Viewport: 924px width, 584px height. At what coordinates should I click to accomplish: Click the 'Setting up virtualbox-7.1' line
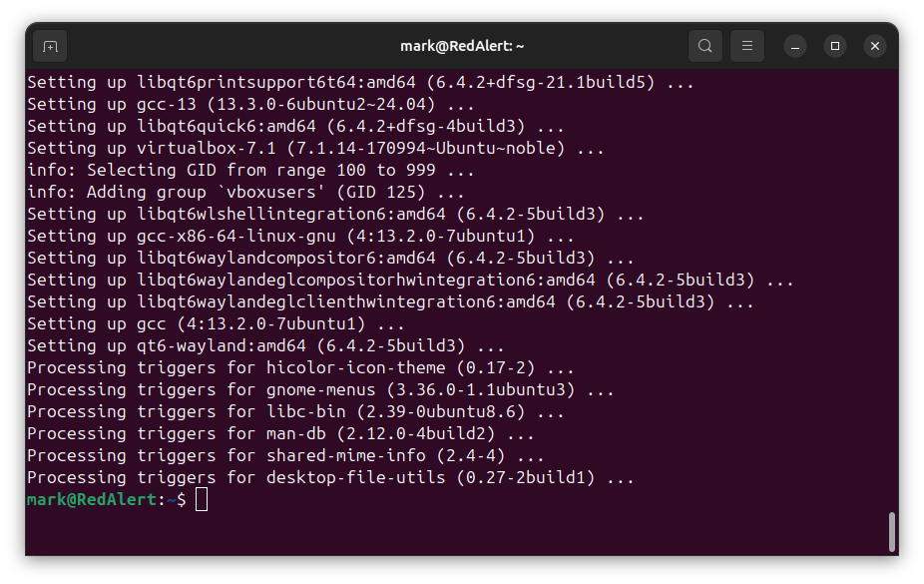coord(315,148)
